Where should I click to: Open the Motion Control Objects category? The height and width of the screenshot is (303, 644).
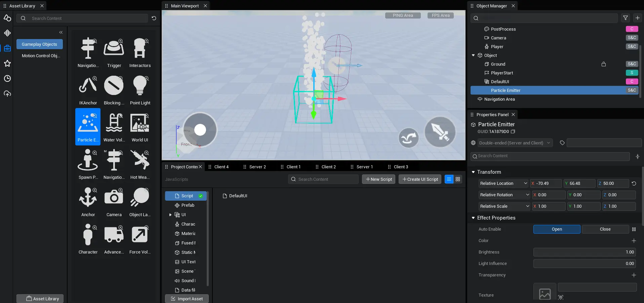pyautogui.click(x=41, y=56)
